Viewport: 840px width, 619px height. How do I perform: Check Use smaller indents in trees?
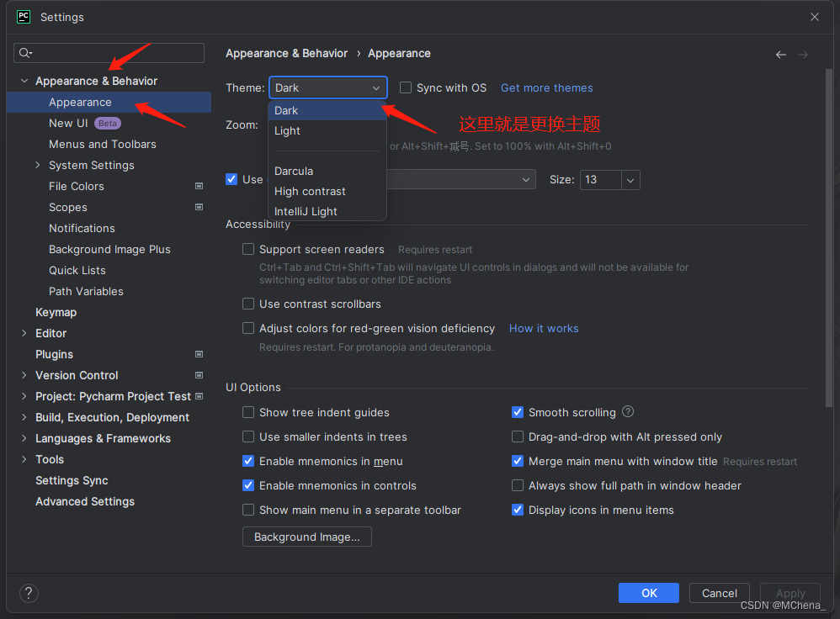248,437
